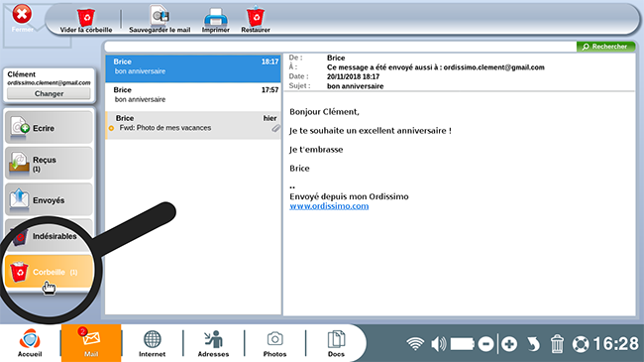
Task: Click the speaker volume icon
Action: click(x=438, y=344)
